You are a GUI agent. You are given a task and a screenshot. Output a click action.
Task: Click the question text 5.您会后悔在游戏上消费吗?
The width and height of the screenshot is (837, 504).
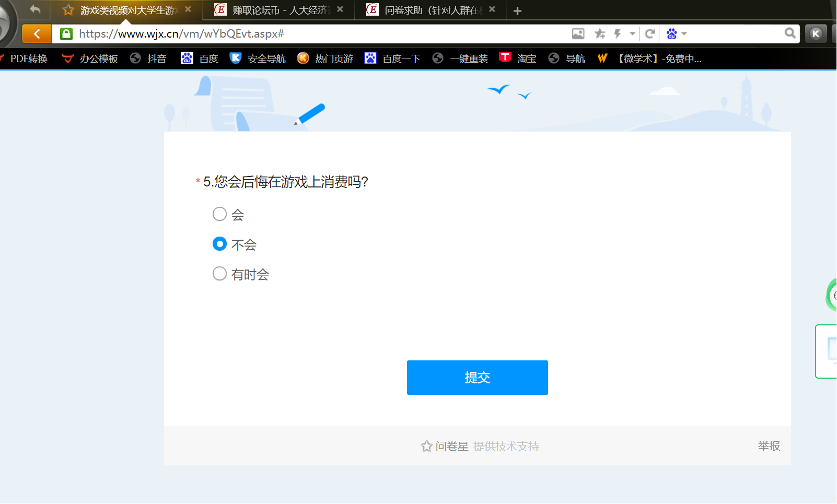point(286,182)
